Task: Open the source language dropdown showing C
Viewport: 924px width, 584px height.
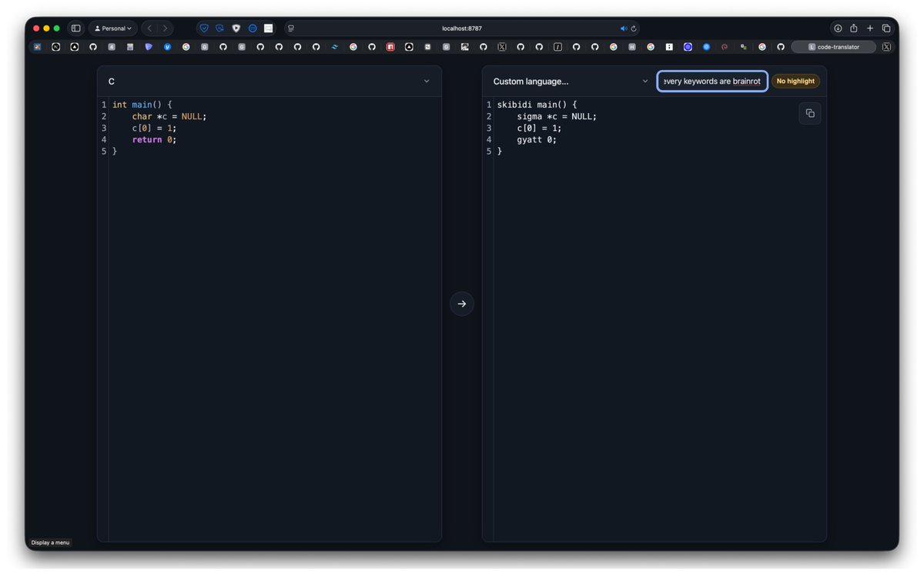Action: click(269, 82)
